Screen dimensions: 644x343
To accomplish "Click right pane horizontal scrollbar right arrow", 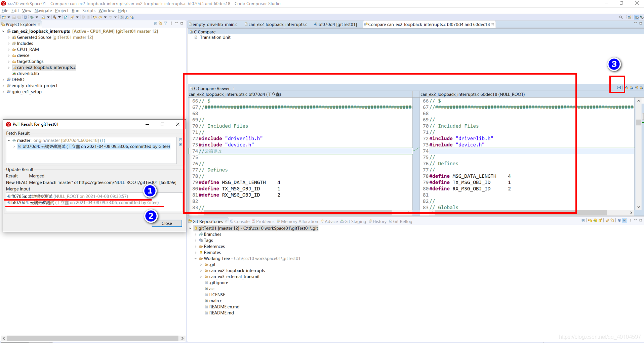I will [x=631, y=213].
